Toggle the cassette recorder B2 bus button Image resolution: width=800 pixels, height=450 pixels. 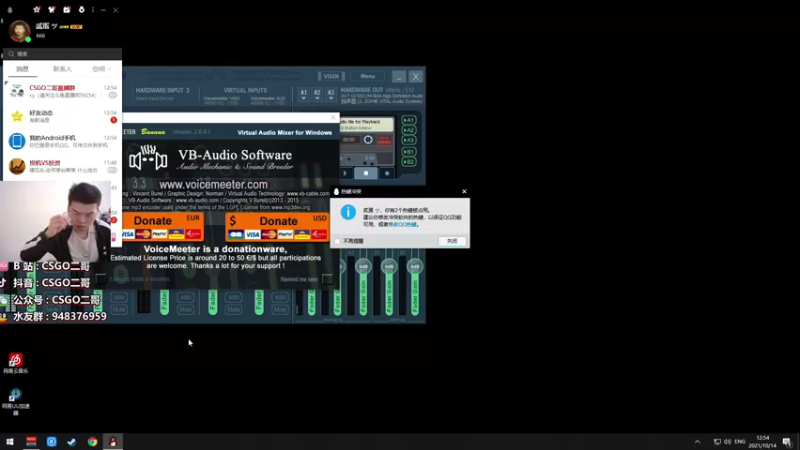409,162
